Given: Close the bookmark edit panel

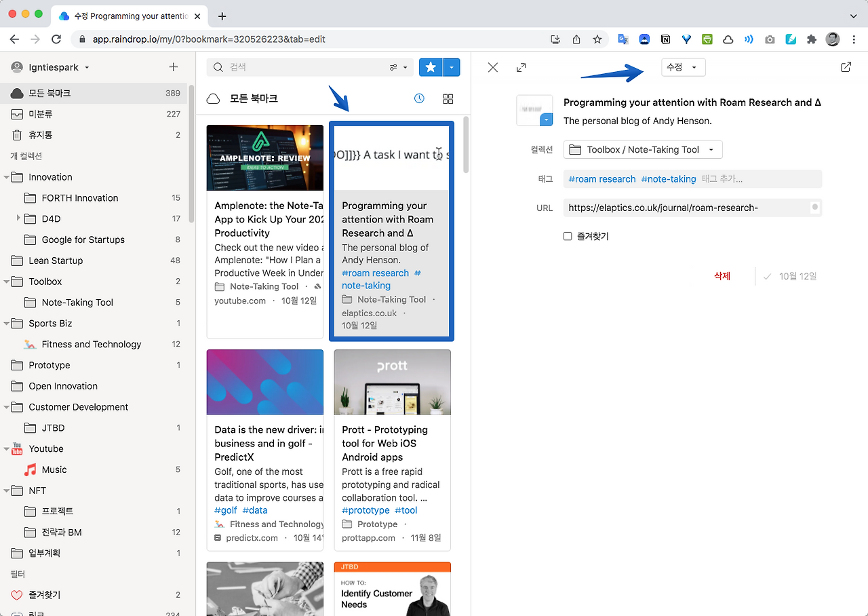Looking at the screenshot, I should [x=493, y=67].
